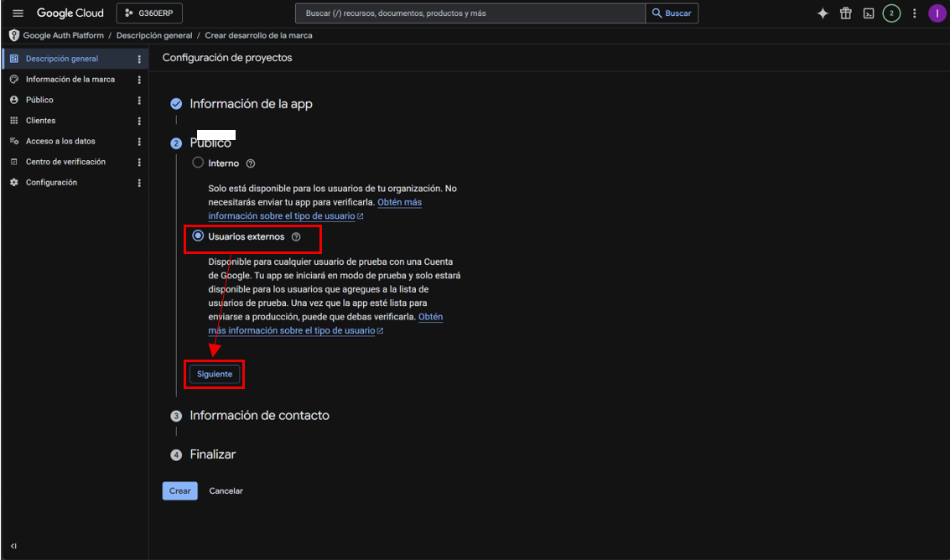The height and width of the screenshot is (560, 950).
Task: Activate Cloud Shell terminal icon
Action: (868, 13)
